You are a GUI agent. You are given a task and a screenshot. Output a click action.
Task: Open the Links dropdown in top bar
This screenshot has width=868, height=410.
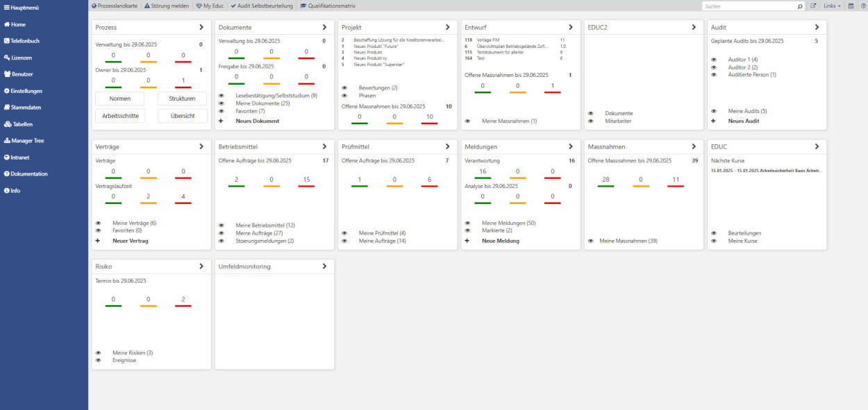coord(831,6)
